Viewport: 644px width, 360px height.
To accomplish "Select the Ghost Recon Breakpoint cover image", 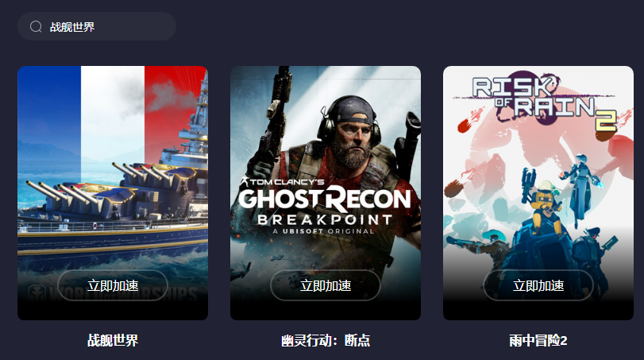I will click(326, 193).
